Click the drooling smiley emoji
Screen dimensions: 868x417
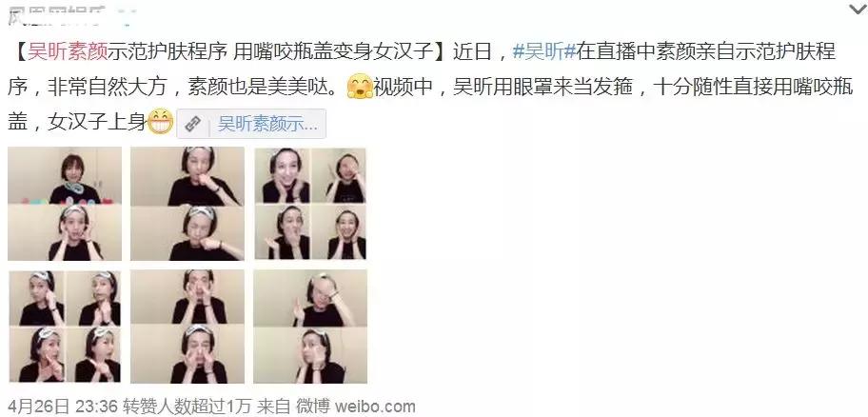click(360, 88)
